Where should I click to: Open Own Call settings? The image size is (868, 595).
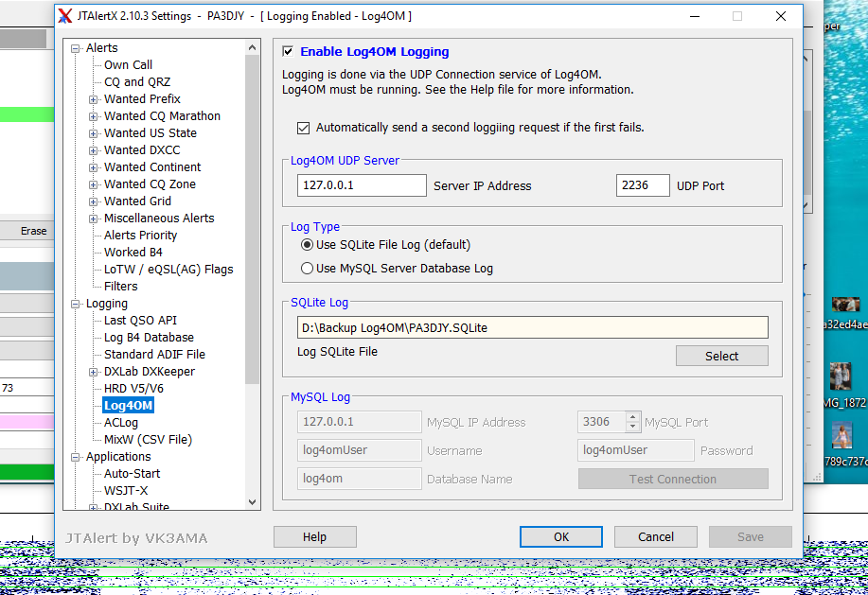(x=128, y=64)
